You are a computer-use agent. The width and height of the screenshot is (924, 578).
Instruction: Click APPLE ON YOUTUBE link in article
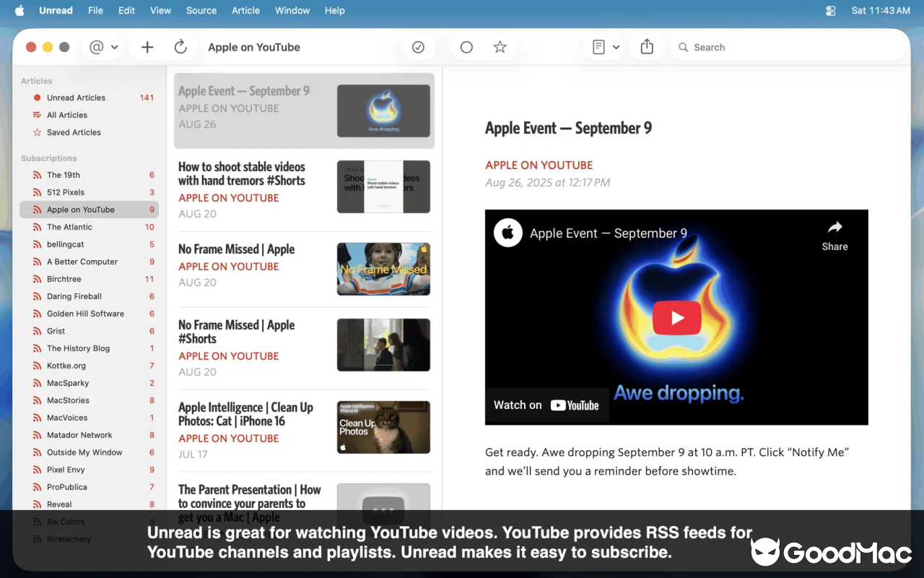coord(539,165)
